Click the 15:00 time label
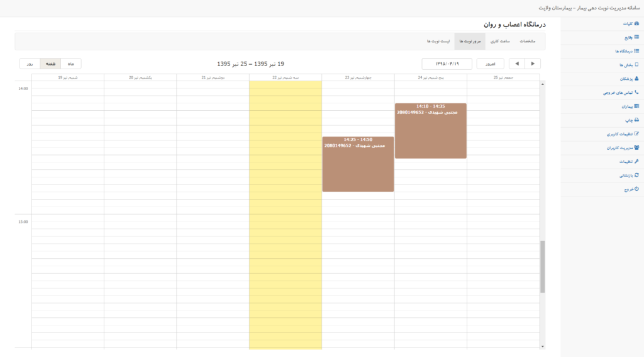 [23, 222]
